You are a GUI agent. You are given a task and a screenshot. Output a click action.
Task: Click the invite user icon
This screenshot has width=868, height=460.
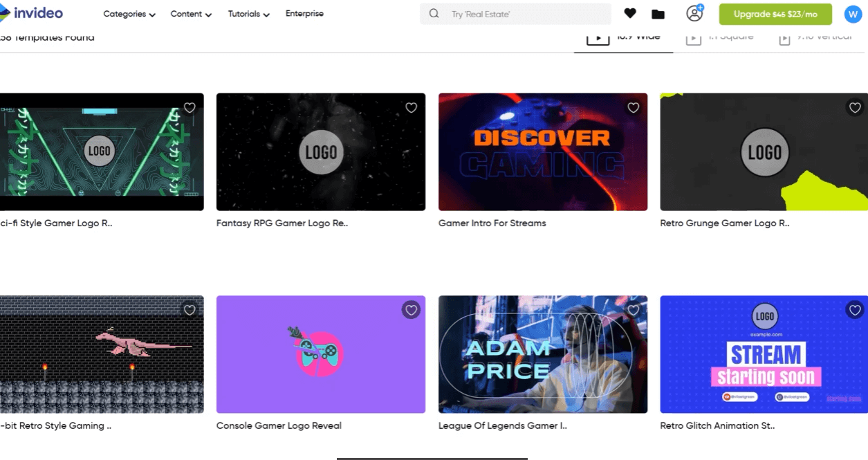(x=694, y=13)
